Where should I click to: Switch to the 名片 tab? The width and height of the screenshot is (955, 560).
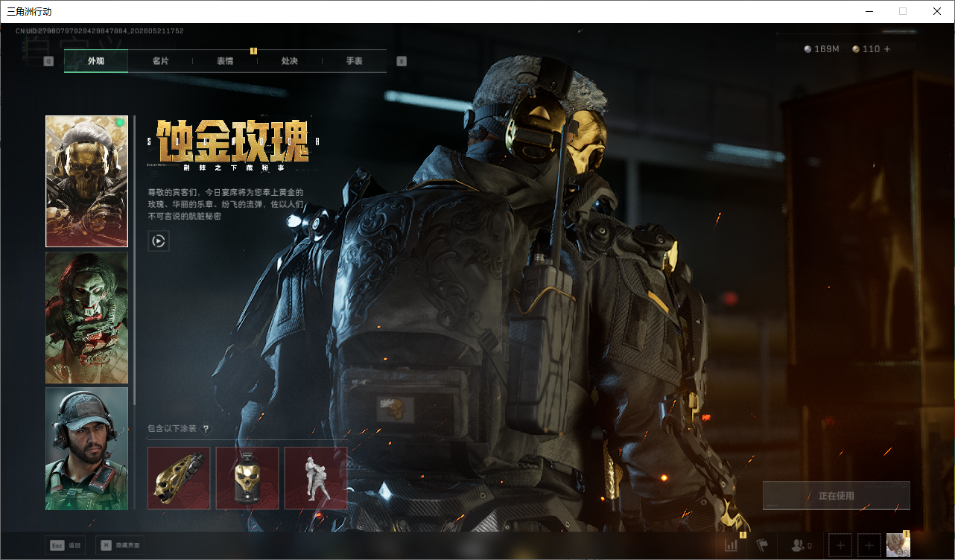160,61
